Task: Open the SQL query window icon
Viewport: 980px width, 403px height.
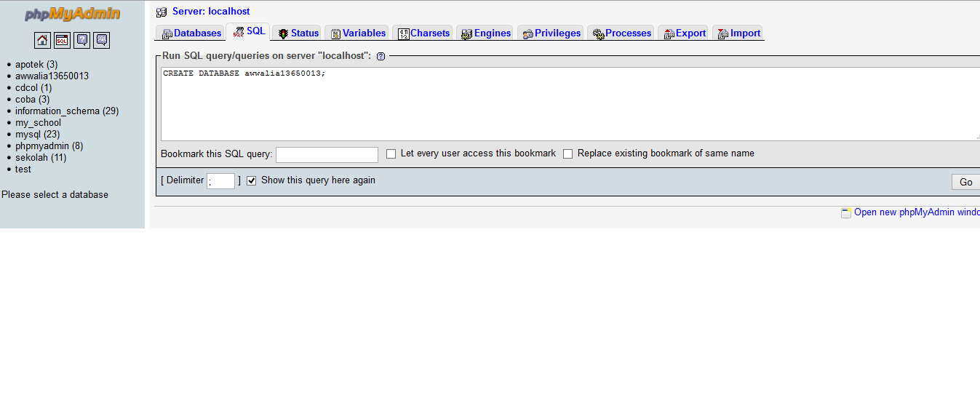Action: (62, 40)
